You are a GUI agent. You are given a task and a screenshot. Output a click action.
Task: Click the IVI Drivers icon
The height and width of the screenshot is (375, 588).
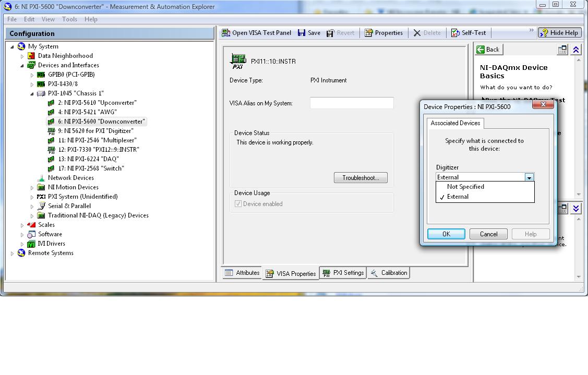click(31, 244)
